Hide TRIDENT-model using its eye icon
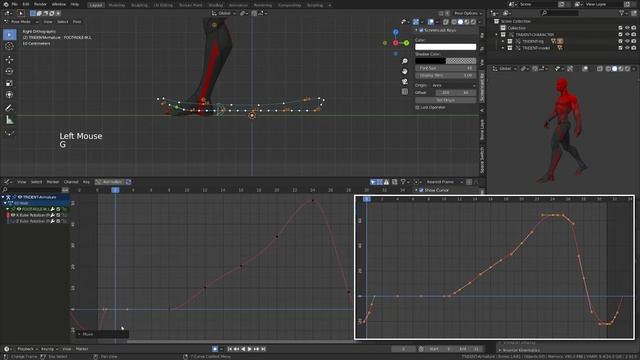 (x=627, y=48)
